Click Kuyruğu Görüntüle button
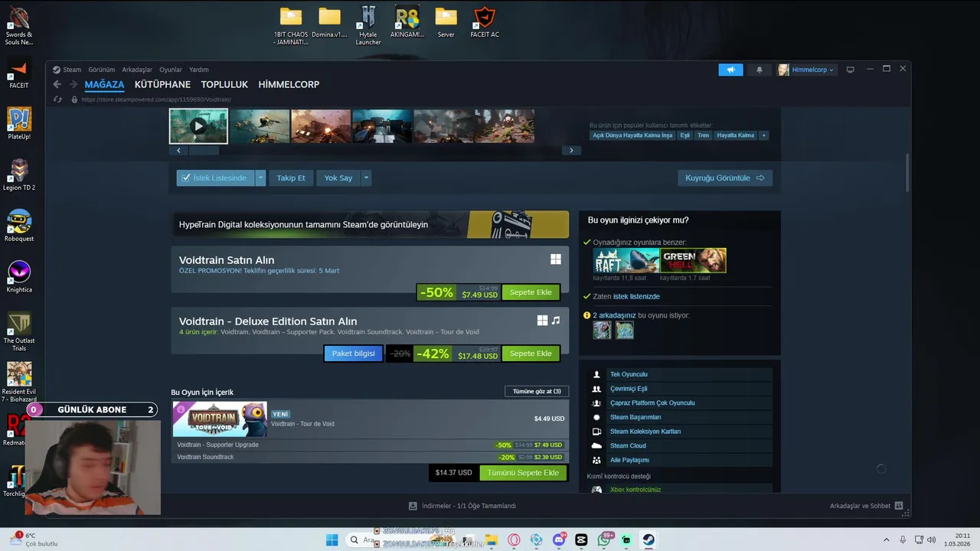Screen dimensions: 980x551 (x=725, y=178)
